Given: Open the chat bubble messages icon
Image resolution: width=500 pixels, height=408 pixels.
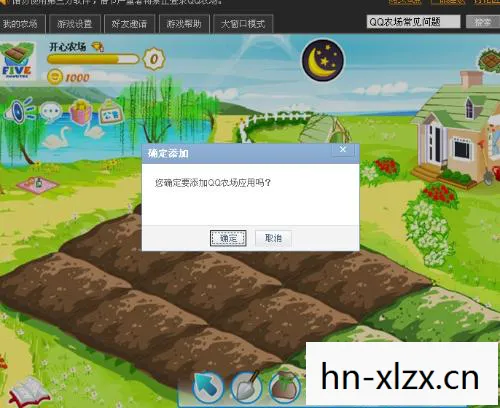Looking at the screenshot, I should coord(51,111).
